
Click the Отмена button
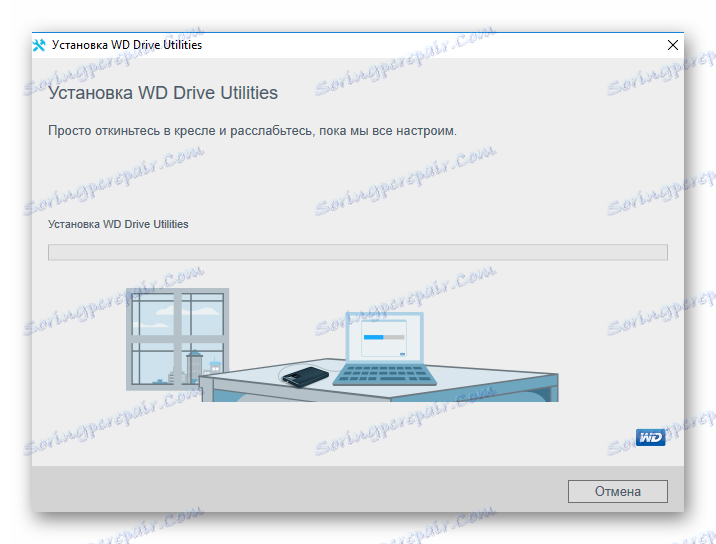(x=617, y=491)
